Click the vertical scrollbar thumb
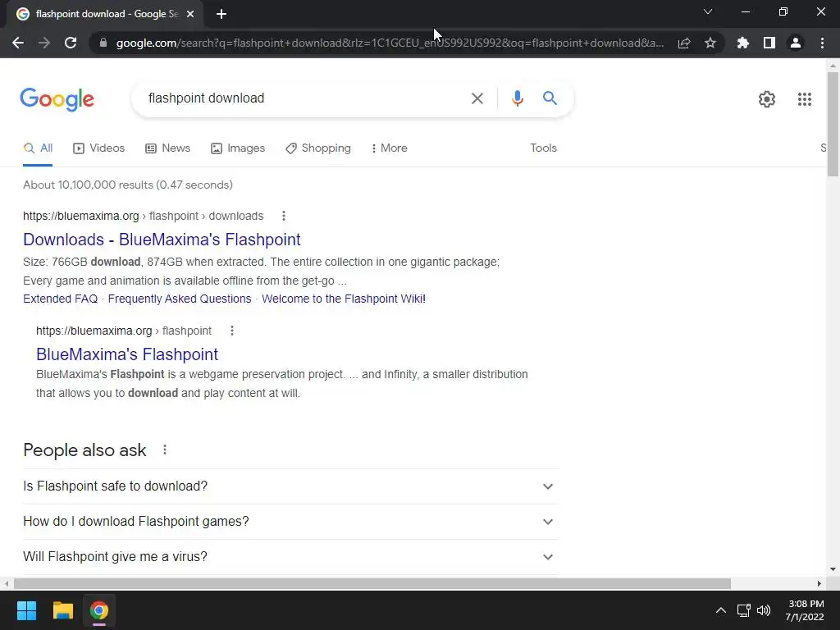Screen dimensions: 840x630 [x=833, y=125]
